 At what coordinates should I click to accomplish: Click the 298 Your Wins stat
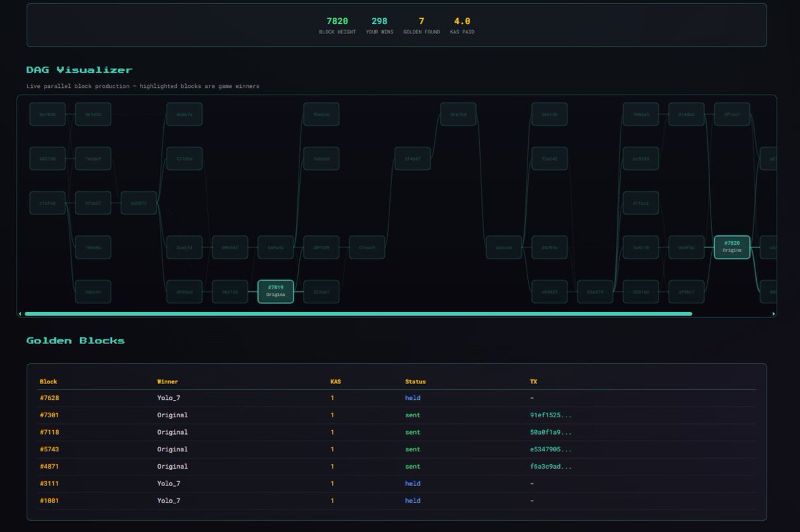[x=379, y=21]
